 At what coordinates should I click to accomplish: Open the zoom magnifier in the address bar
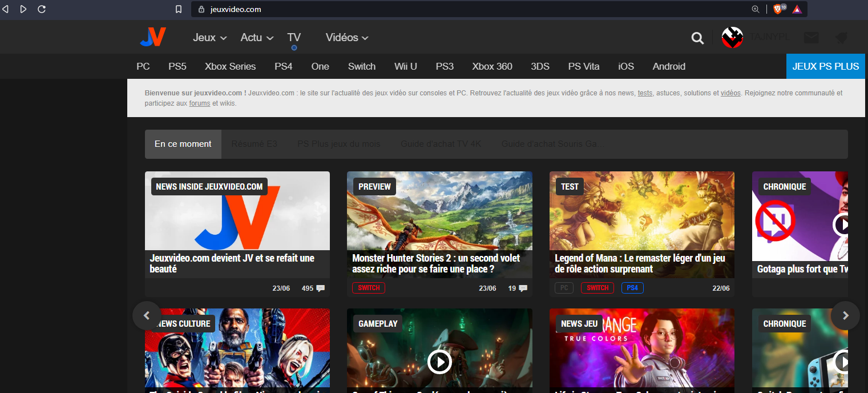(x=756, y=9)
